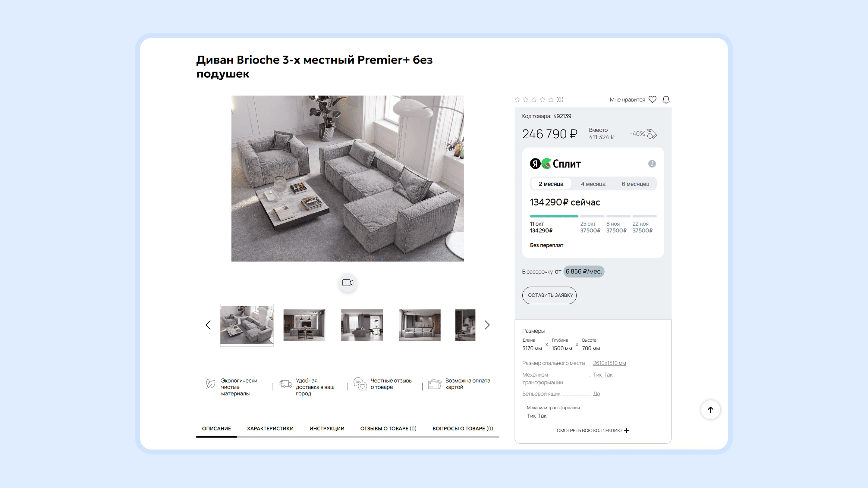Open the Отзывы о товаре tab
The image size is (868, 488).
click(x=388, y=428)
